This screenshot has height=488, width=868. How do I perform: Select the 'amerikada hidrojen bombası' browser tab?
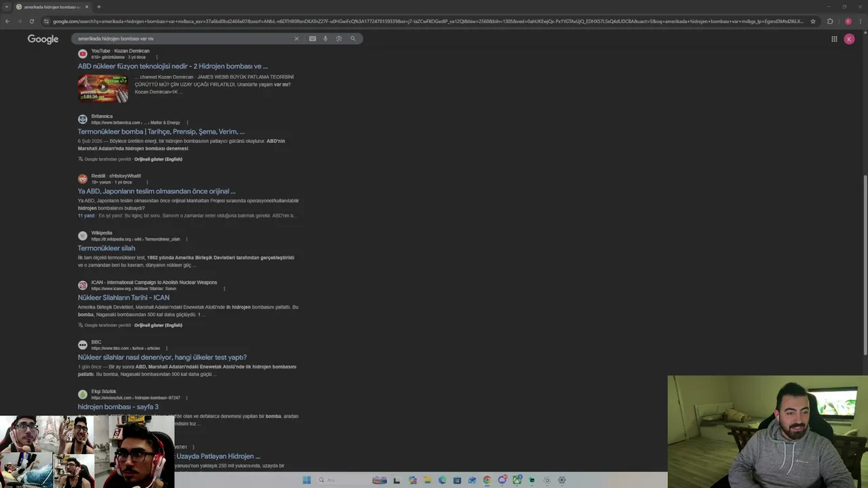(53, 7)
